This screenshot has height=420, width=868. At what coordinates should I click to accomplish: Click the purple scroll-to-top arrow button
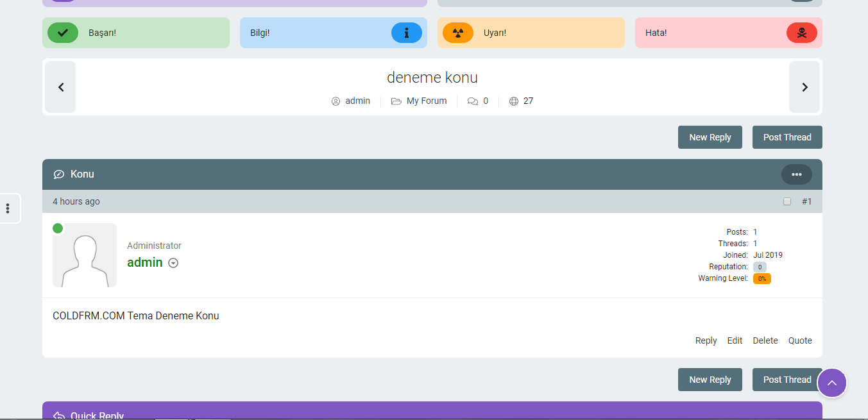coord(832,383)
